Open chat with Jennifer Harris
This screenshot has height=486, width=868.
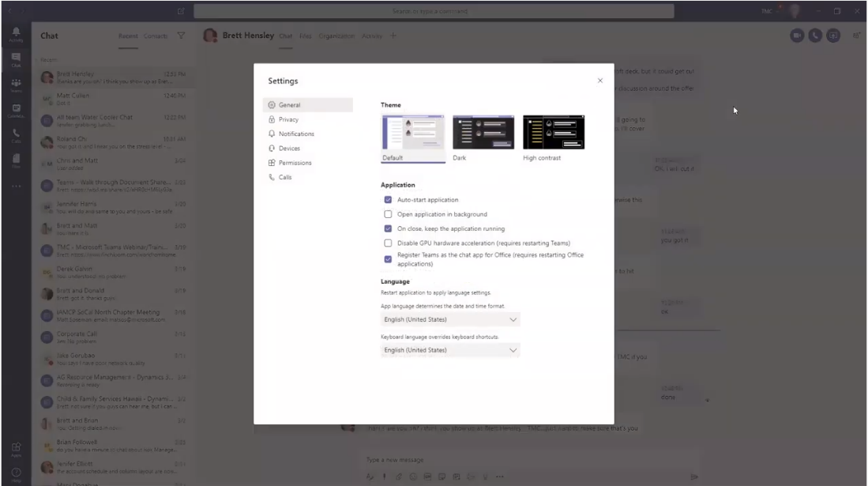pos(115,207)
